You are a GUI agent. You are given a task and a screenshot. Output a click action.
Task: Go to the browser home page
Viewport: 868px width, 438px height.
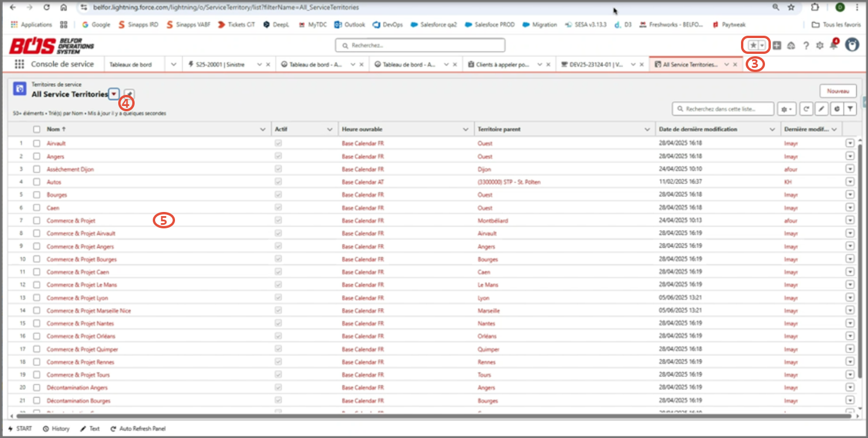coord(63,7)
